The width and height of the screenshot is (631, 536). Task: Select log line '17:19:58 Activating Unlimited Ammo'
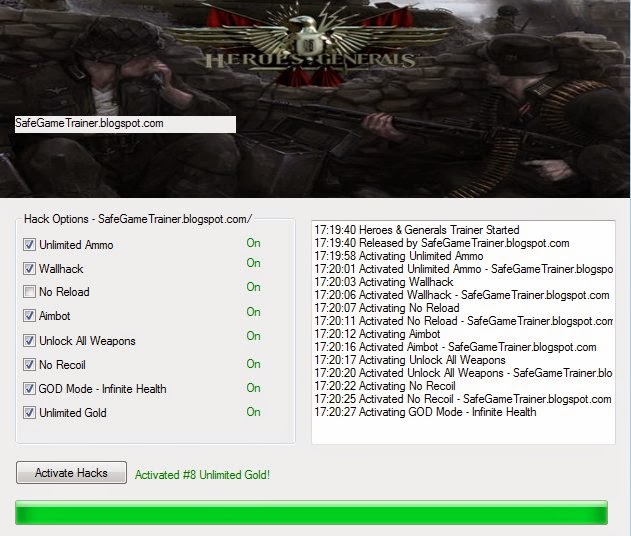click(x=399, y=256)
